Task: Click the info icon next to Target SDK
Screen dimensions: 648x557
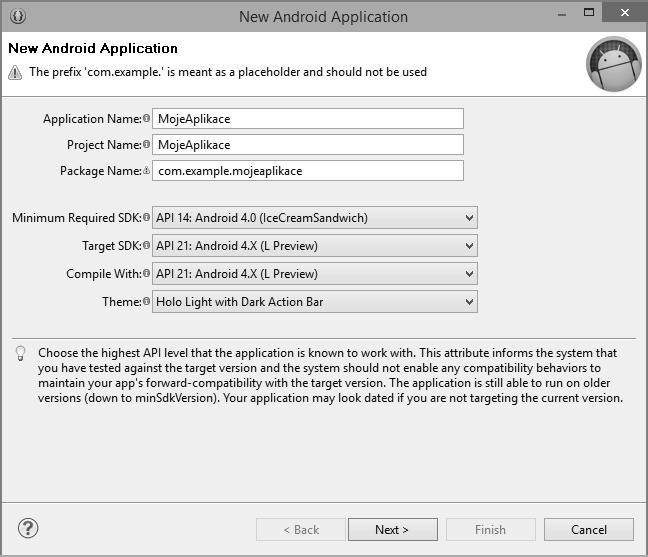Action: coord(147,246)
